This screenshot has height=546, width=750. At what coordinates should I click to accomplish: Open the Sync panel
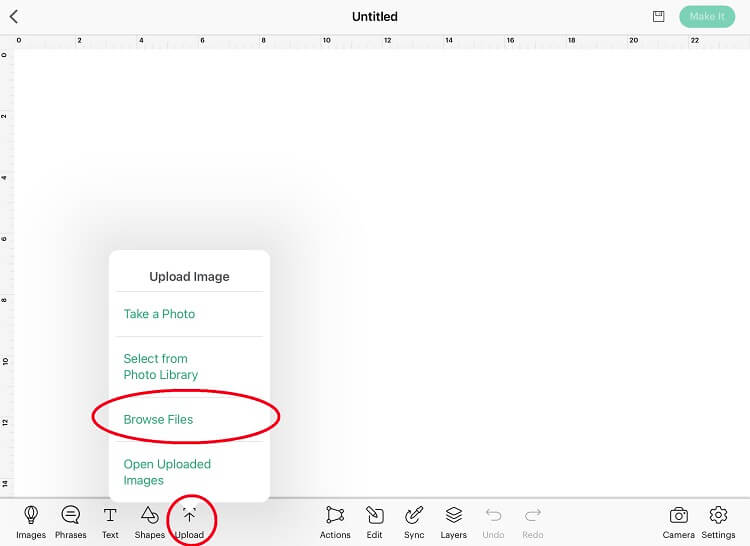coord(414,523)
